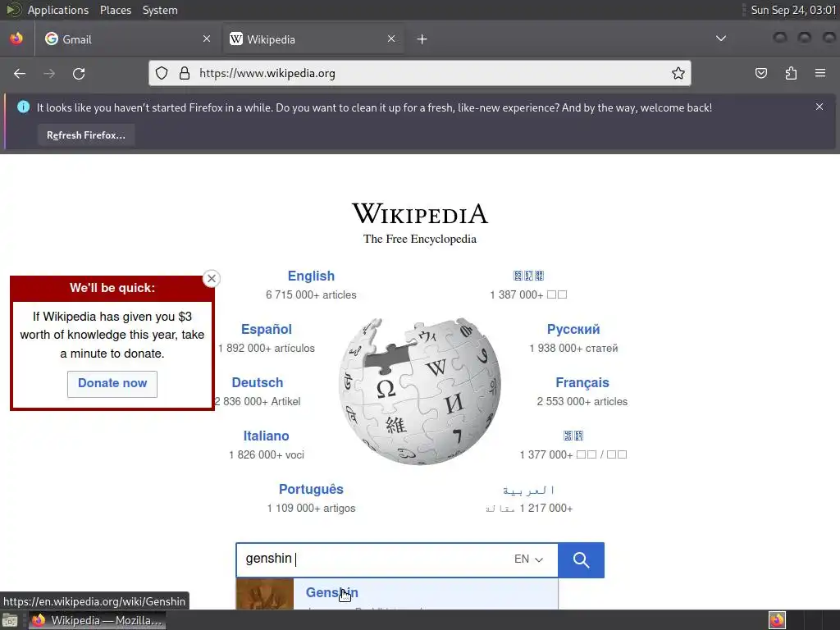Viewport: 840px width, 630px height.
Task: Click the Wikipedia taskbar window button
Action: (97, 621)
